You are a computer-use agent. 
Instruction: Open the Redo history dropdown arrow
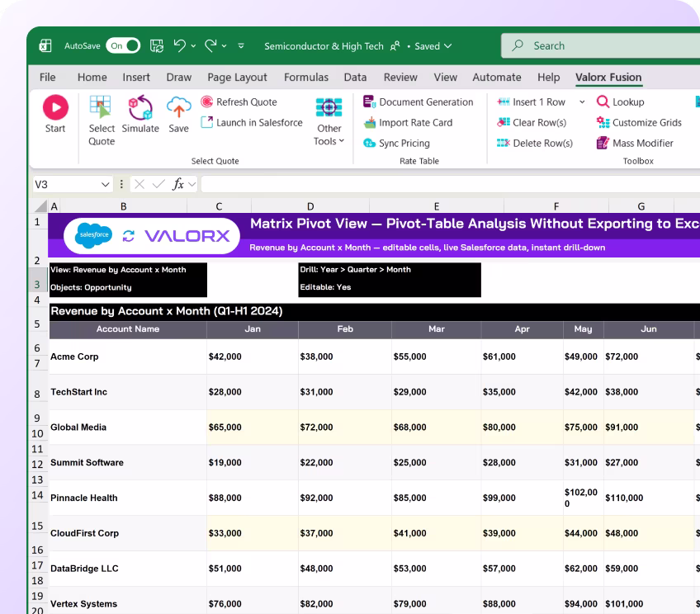tap(224, 46)
